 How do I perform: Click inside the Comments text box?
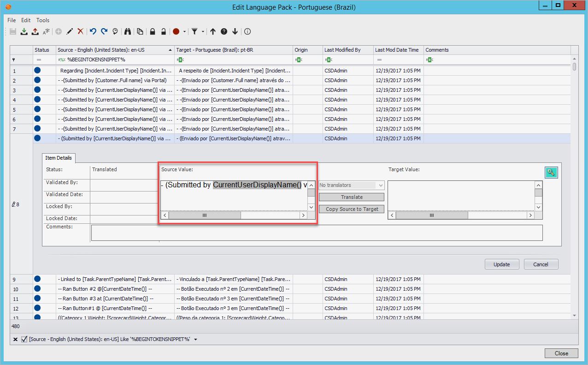(x=317, y=233)
